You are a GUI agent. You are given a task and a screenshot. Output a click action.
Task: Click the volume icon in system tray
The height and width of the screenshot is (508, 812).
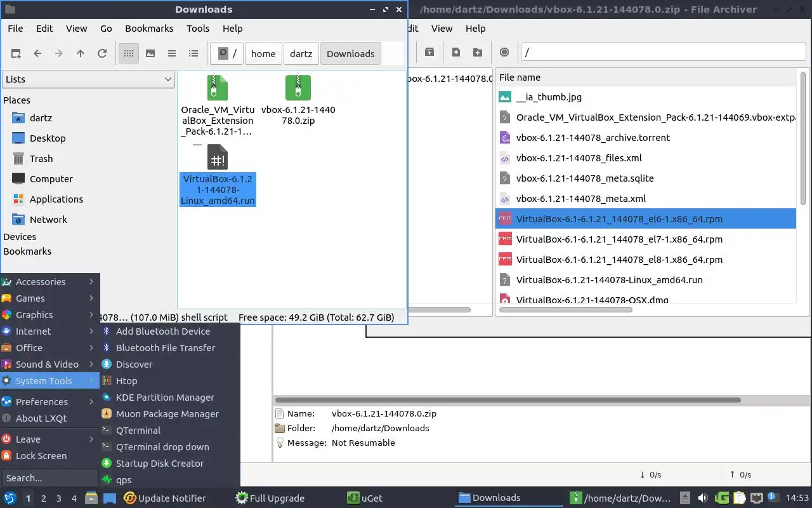click(703, 498)
